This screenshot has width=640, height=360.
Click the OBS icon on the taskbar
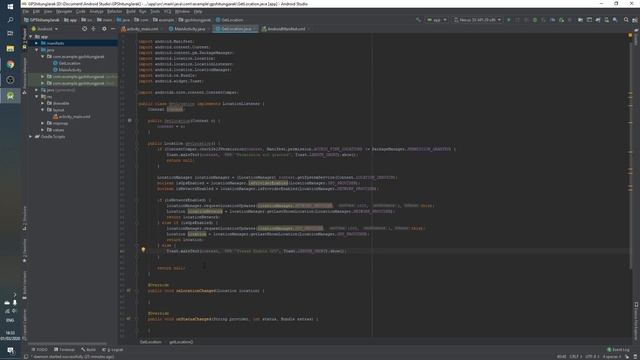point(10,80)
